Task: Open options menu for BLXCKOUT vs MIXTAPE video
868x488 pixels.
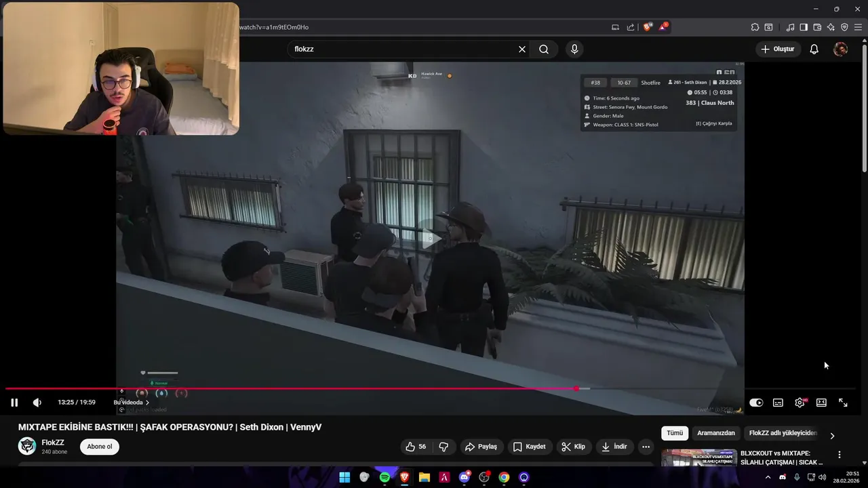Action: click(x=840, y=455)
